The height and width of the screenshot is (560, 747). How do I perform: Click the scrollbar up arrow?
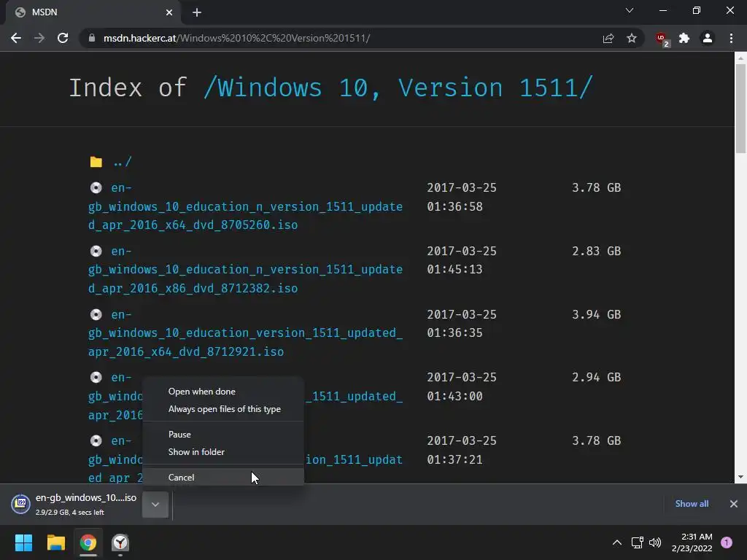pyautogui.click(x=740, y=58)
